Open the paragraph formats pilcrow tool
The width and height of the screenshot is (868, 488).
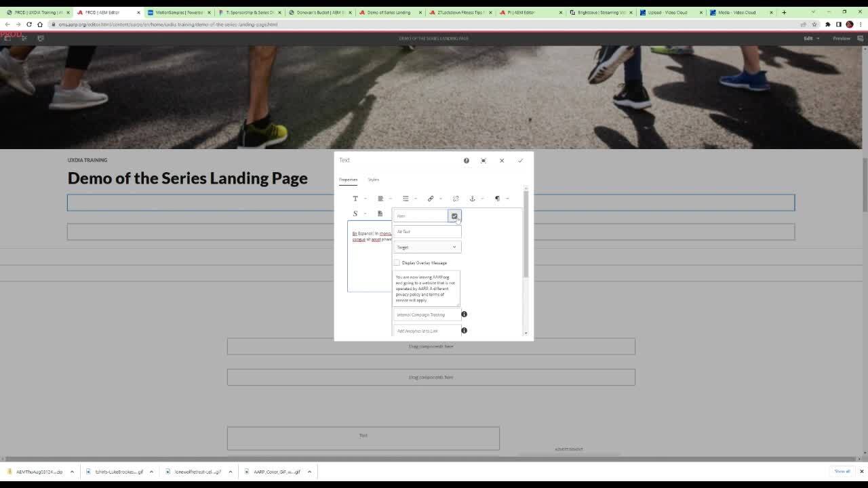pos(497,199)
